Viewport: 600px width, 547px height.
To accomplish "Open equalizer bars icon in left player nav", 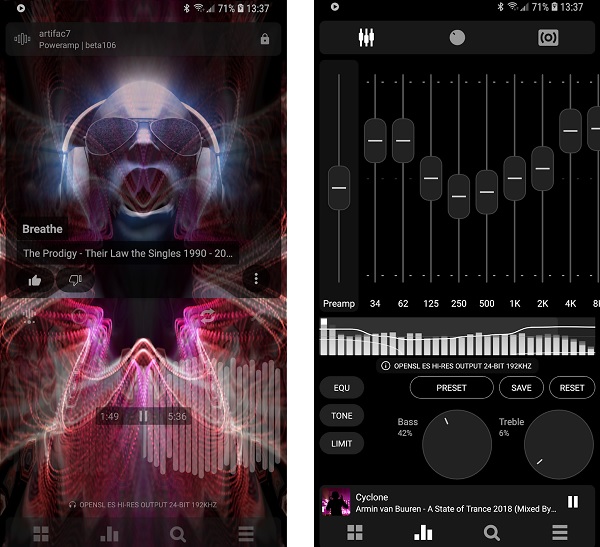I will coord(109,533).
